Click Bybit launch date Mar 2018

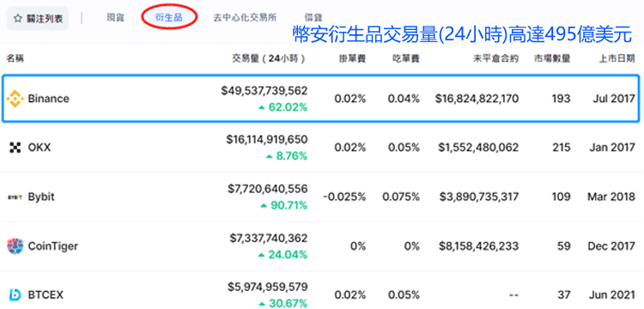(x=611, y=197)
